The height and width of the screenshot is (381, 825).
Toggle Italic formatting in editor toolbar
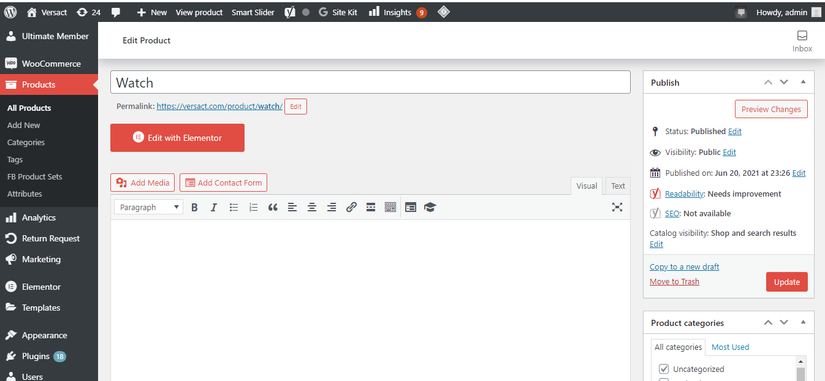214,207
